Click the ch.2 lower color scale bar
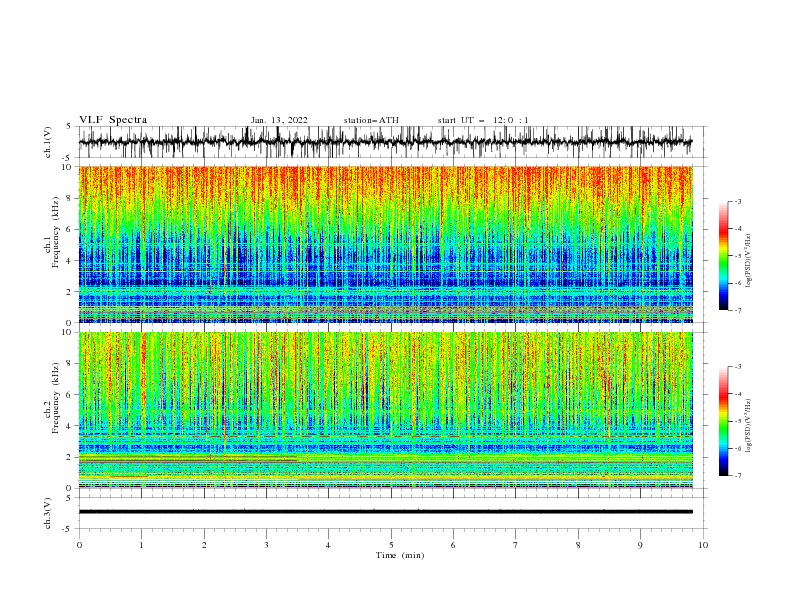792x612 pixels. [x=724, y=421]
